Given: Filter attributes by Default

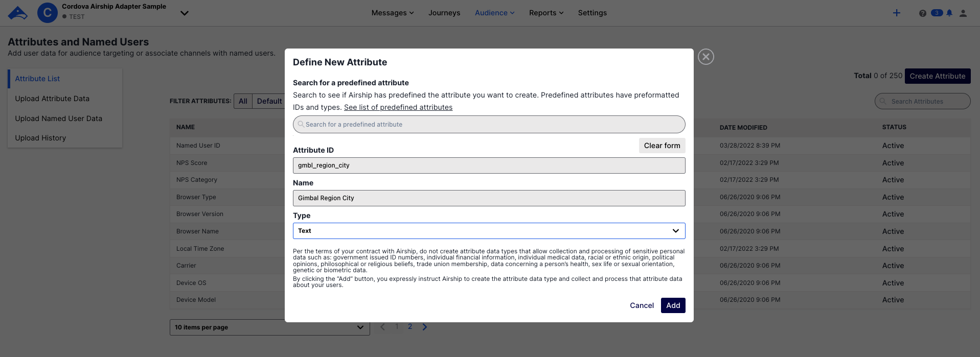Looking at the screenshot, I should click(269, 101).
